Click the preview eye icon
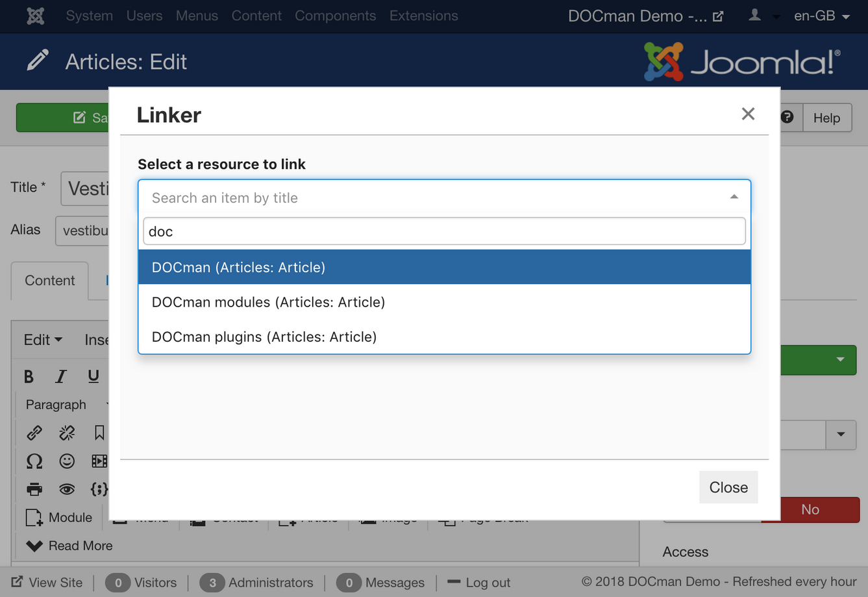Viewport: 868px width, 597px height. coord(67,489)
